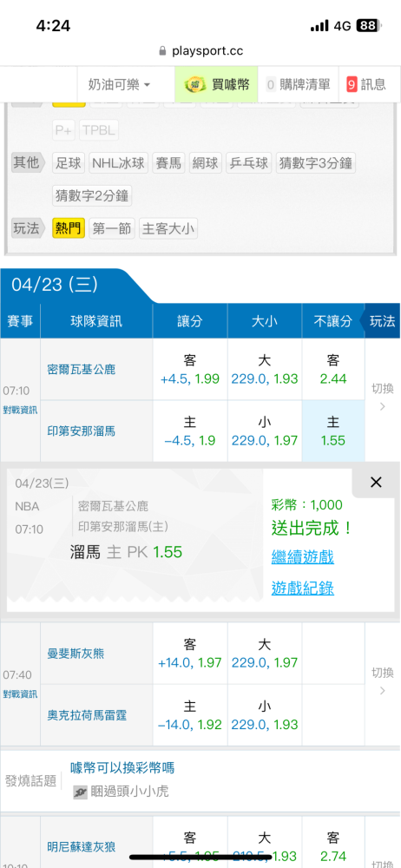Choose the 主客大小 play type

pos(168,228)
